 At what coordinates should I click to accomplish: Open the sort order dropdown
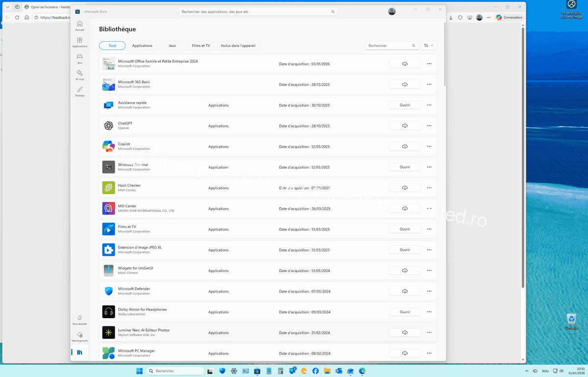(429, 46)
